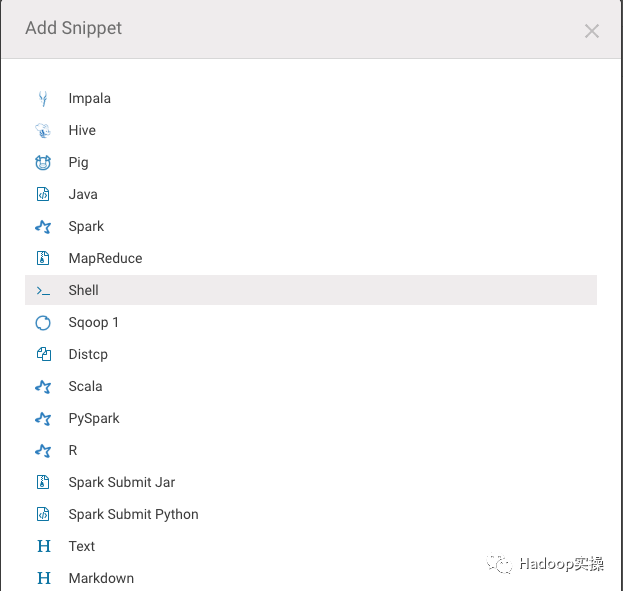Viewport: 623px width, 591px height.
Task: Click the Pig snippet icon
Action: (x=43, y=162)
